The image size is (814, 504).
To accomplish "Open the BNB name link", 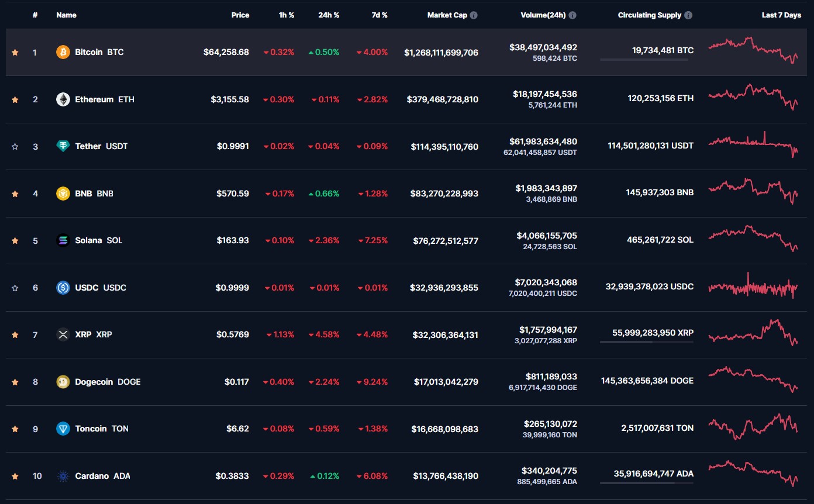I will pos(94,194).
